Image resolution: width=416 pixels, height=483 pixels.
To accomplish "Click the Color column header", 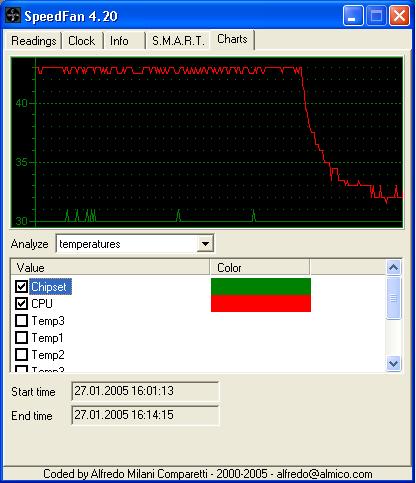I will pyautogui.click(x=260, y=268).
